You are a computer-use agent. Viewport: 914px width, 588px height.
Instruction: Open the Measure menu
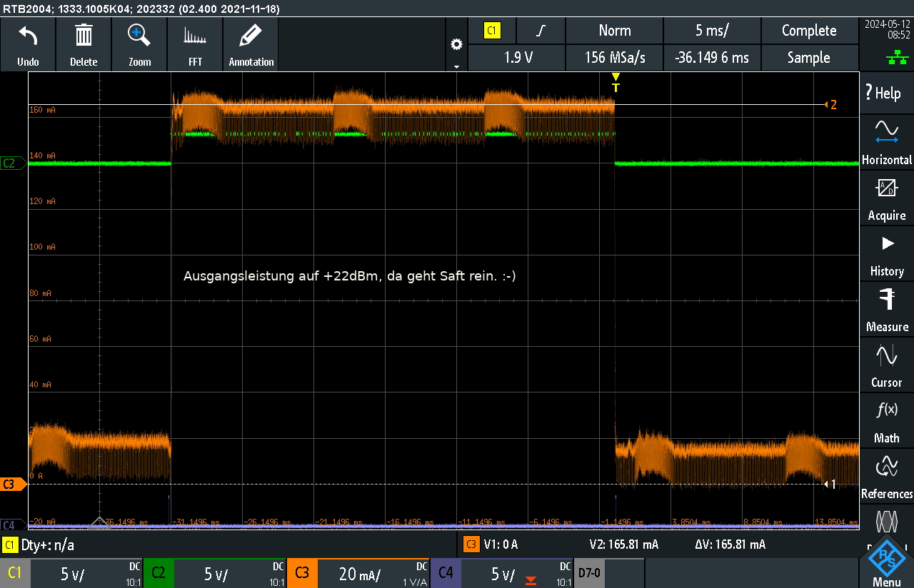click(886, 310)
